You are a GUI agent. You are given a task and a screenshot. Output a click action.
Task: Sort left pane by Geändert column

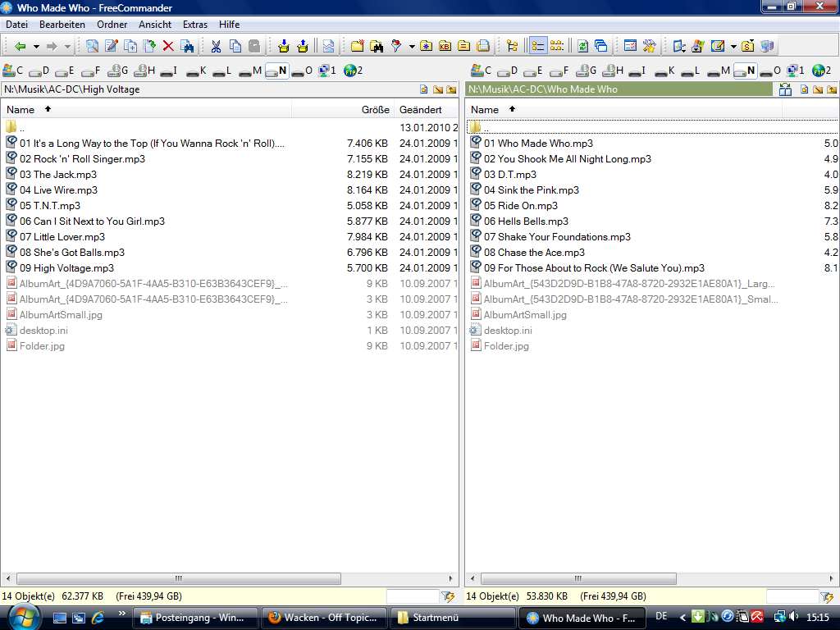click(426, 109)
